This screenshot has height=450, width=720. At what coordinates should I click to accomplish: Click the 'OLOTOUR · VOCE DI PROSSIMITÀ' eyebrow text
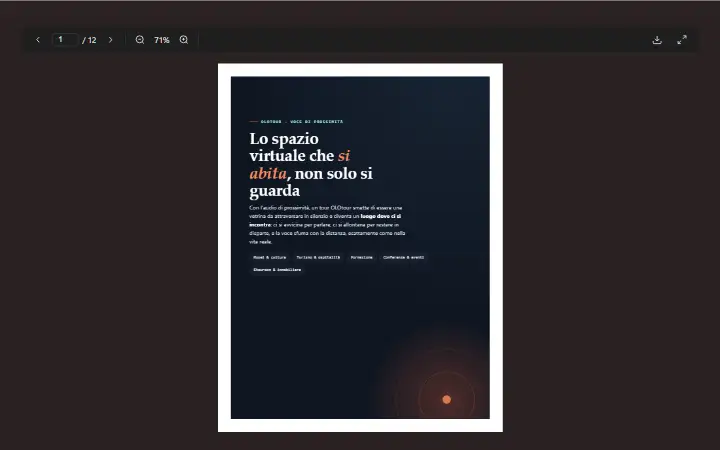(x=302, y=122)
